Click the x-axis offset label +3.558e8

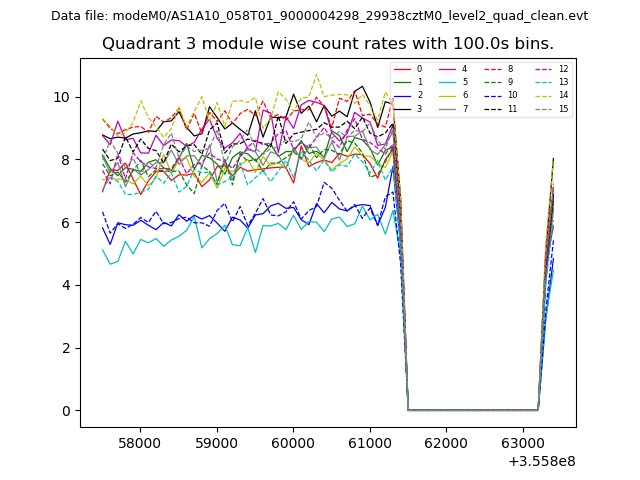click(541, 461)
